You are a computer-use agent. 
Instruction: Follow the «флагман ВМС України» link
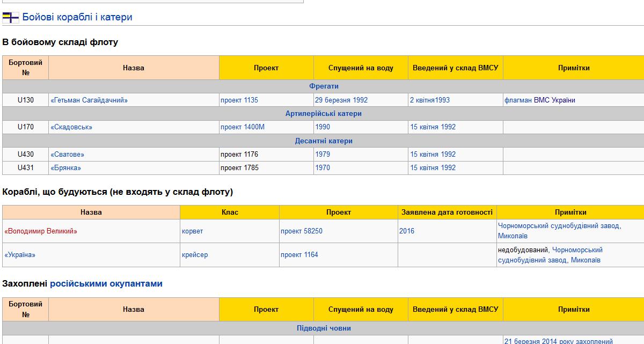tap(540, 100)
